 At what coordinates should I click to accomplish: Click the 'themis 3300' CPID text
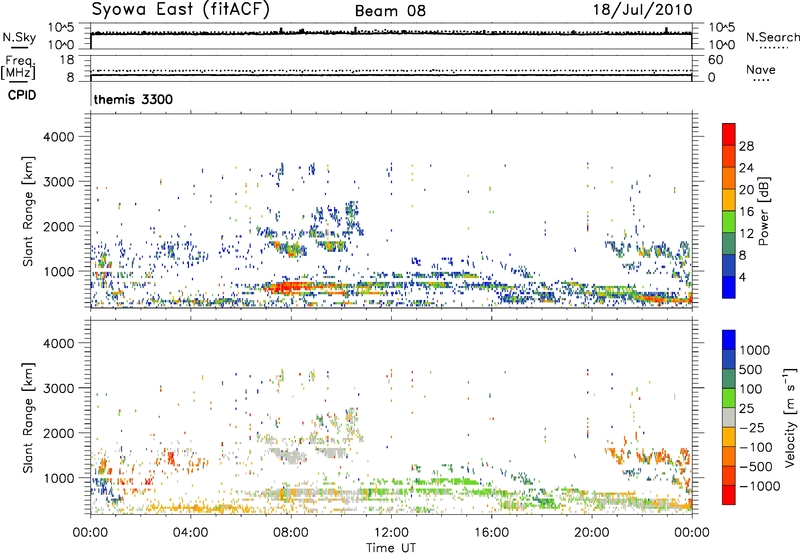pyautogui.click(x=133, y=99)
